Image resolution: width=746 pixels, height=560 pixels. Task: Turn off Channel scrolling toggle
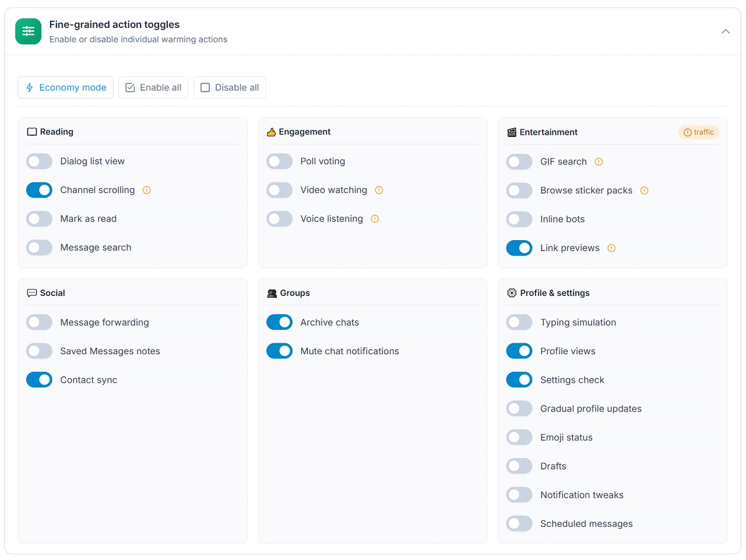coord(39,190)
